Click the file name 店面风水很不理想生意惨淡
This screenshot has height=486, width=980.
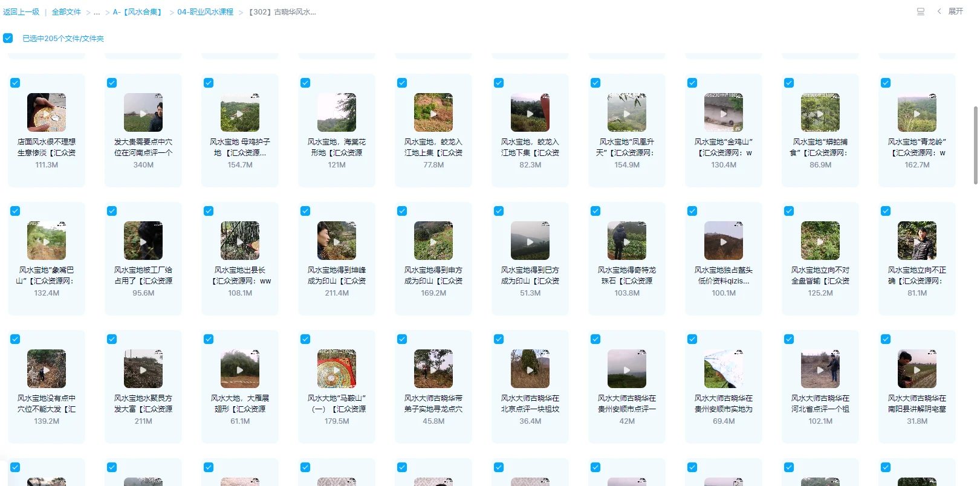click(x=47, y=147)
